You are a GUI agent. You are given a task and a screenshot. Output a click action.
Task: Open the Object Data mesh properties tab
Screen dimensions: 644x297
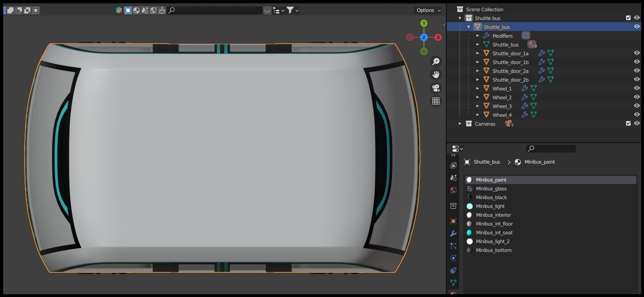453,283
